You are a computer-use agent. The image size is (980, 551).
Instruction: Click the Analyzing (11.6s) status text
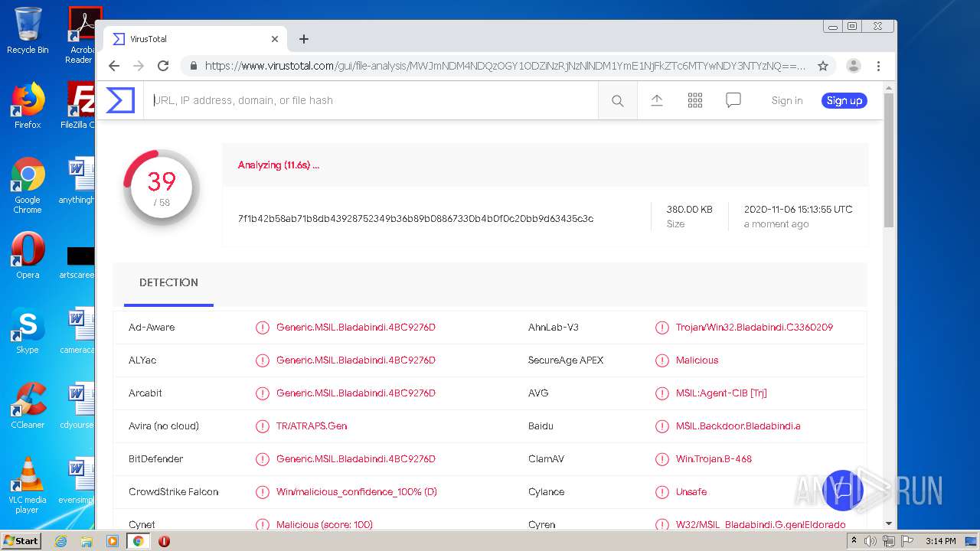[279, 165]
